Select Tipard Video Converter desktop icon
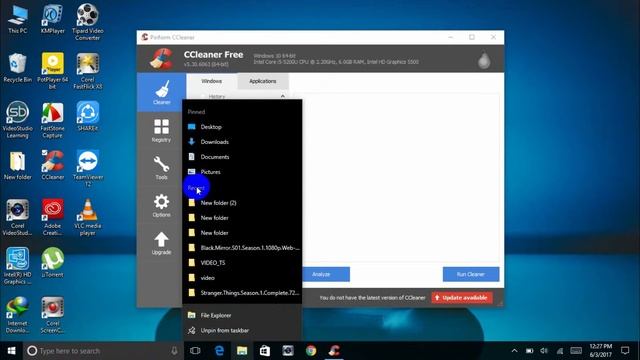This screenshot has width=640, height=360. point(87,22)
